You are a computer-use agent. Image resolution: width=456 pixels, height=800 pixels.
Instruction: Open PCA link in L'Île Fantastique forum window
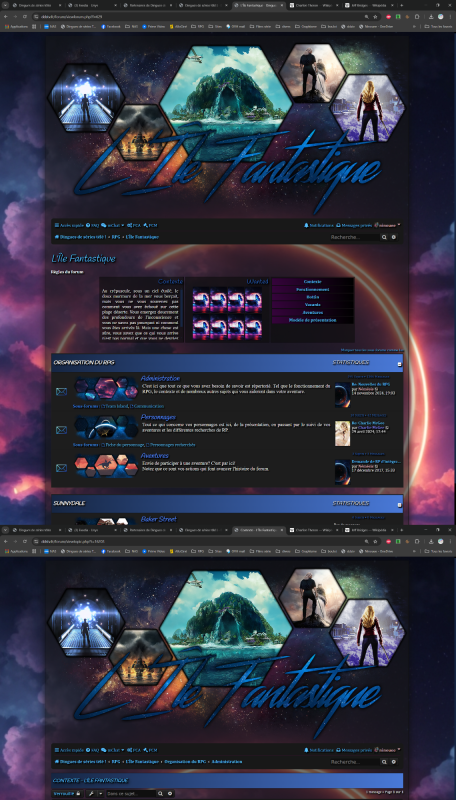134,225
